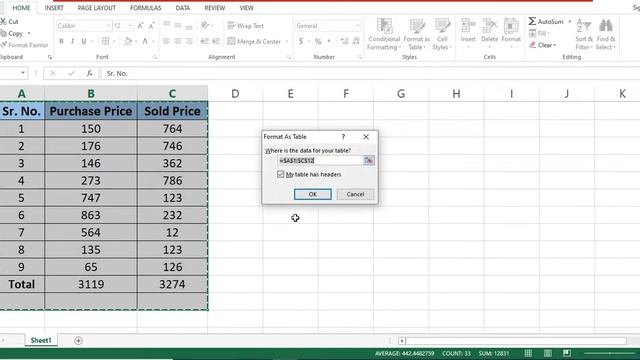Open Conditional Formatting
640x360 pixels.
(384, 34)
